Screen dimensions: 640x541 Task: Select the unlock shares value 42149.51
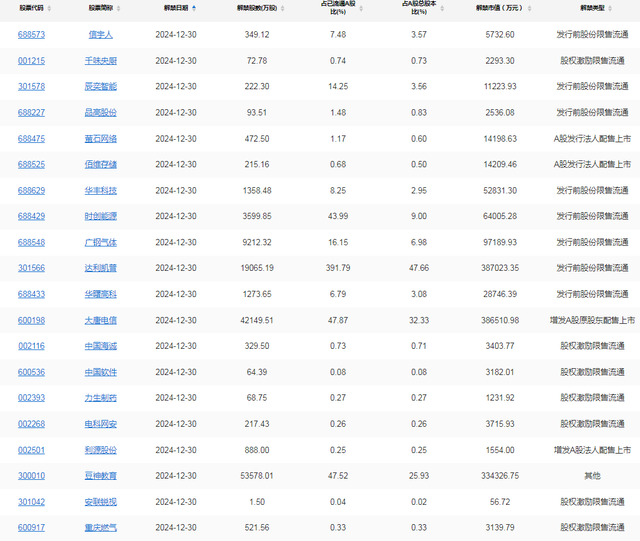[x=257, y=321]
